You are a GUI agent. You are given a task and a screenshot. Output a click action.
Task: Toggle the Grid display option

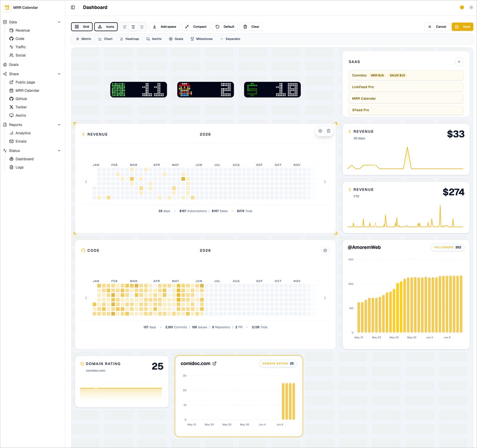pos(82,27)
